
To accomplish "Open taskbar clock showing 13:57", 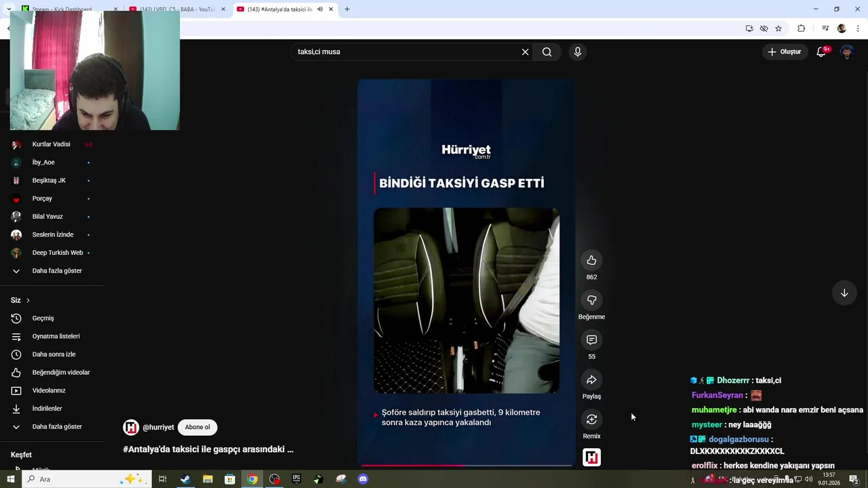I will pyautogui.click(x=829, y=479).
